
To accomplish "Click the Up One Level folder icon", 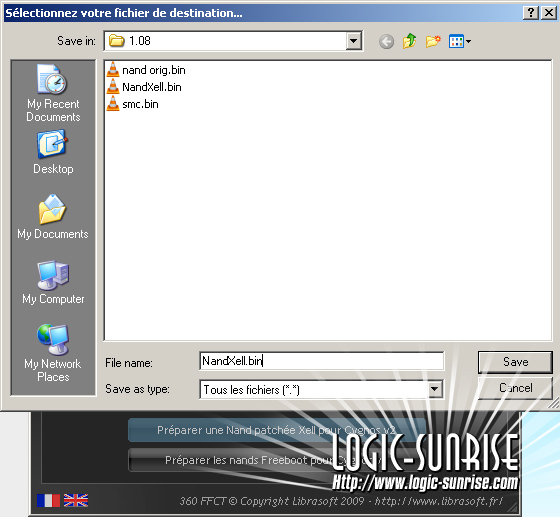I will pyautogui.click(x=410, y=41).
